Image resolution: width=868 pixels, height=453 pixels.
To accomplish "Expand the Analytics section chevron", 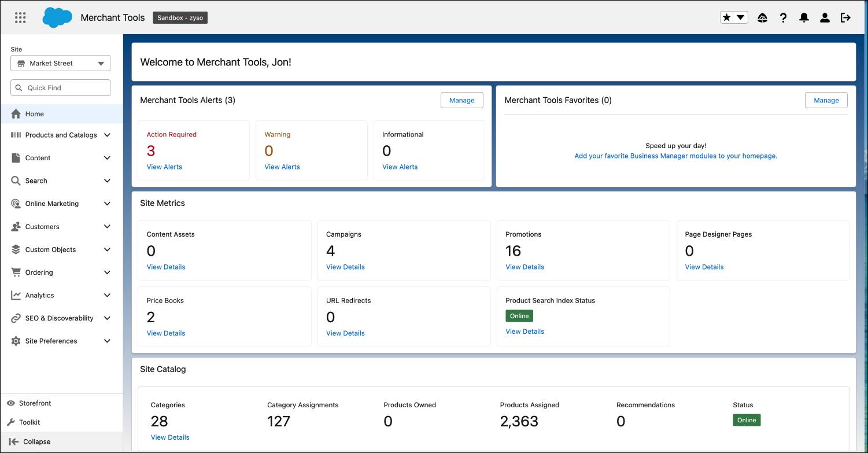I will [107, 295].
